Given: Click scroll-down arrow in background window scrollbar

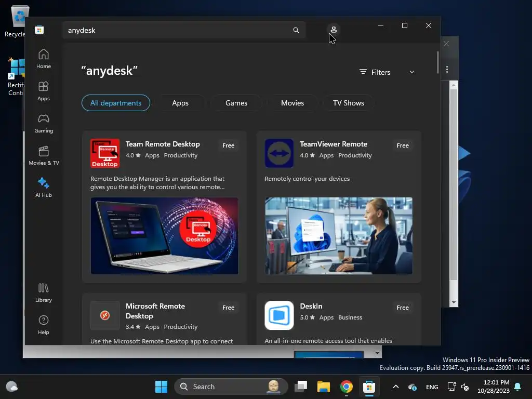Looking at the screenshot, I should click(454, 302).
